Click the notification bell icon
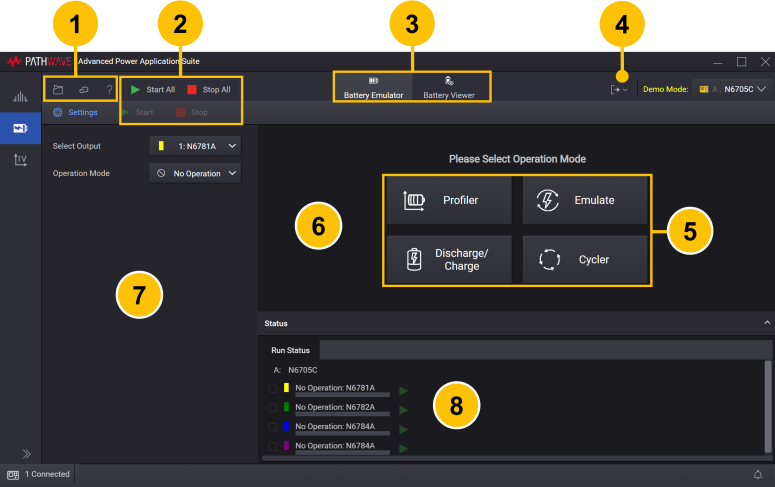 [758, 475]
